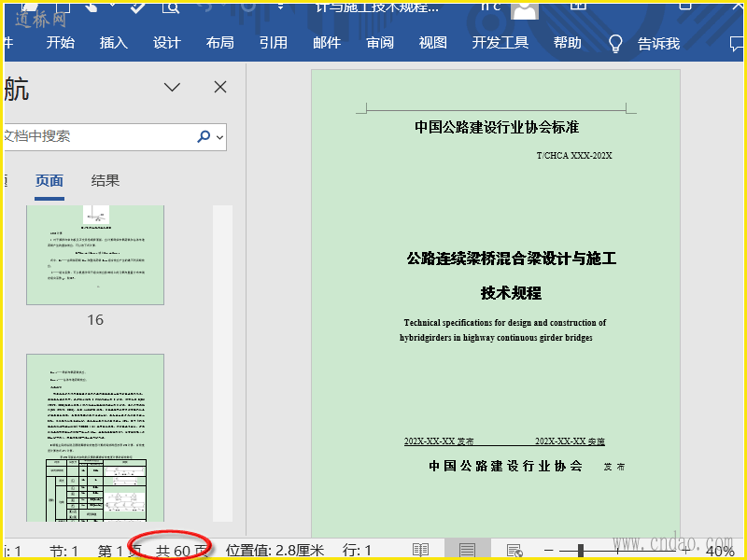The image size is (747, 560).
Task: Click the zoom in plus button
Action: click(685, 551)
